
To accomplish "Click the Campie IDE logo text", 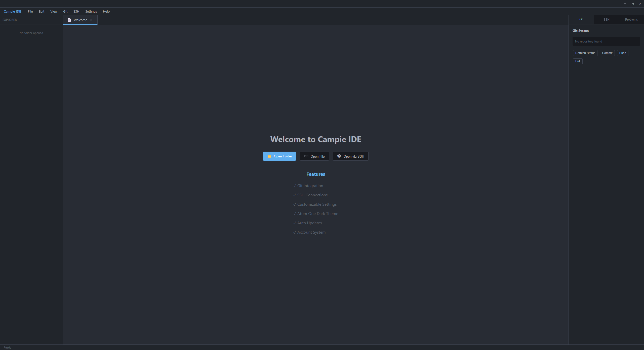I will tap(12, 11).
